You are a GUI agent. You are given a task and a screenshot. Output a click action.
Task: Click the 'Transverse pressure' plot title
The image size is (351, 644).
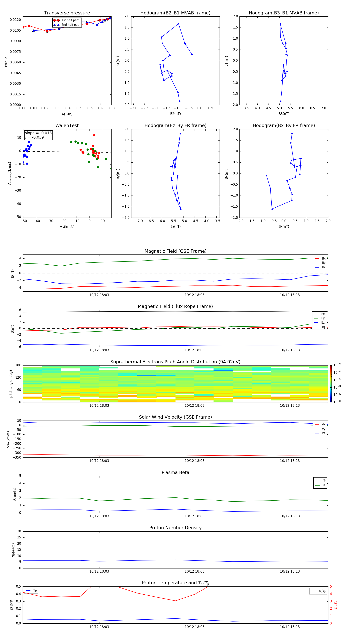point(67,13)
